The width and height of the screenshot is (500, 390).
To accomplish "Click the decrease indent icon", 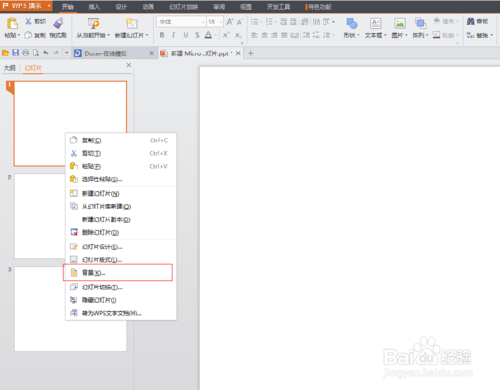I will [x=284, y=22].
